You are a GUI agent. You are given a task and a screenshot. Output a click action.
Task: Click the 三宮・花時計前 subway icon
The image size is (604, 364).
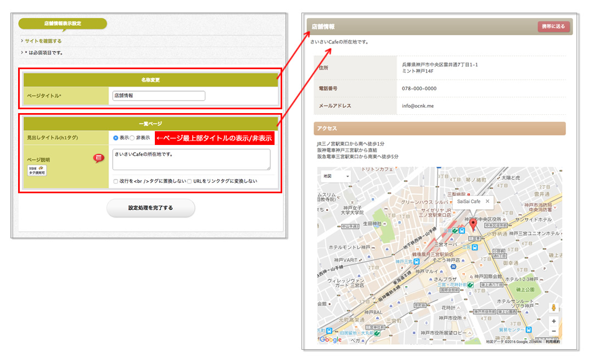[471, 285]
